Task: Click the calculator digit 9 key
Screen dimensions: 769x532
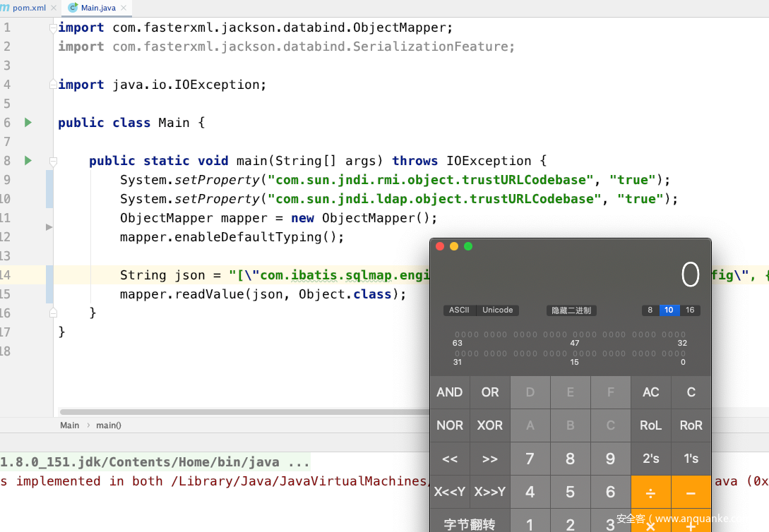Action: tap(611, 459)
